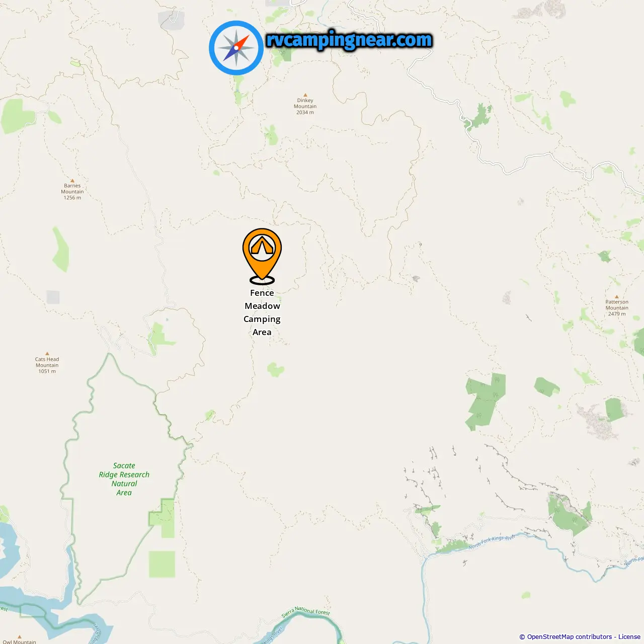Open the License link
This screenshot has width=644, height=644.
pyautogui.click(x=629, y=636)
